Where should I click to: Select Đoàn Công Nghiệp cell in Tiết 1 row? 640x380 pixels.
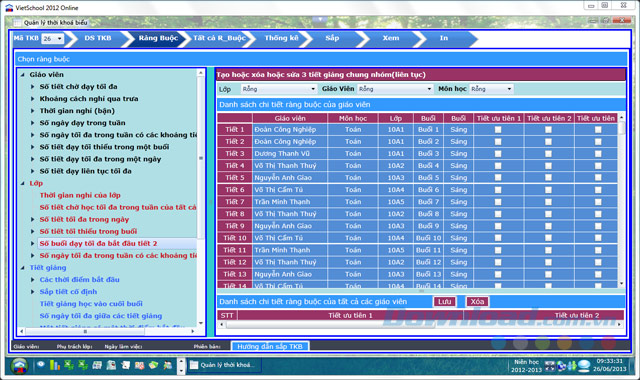[x=290, y=129]
